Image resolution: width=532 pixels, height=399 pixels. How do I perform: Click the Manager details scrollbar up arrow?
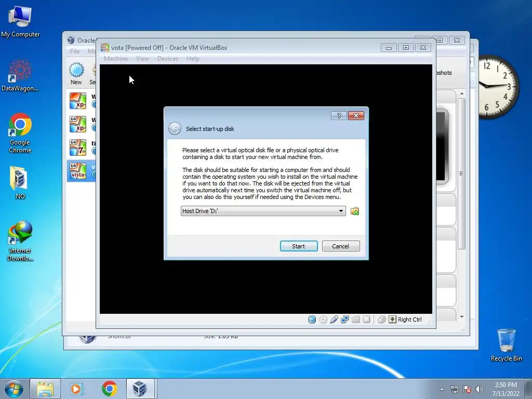[462, 94]
